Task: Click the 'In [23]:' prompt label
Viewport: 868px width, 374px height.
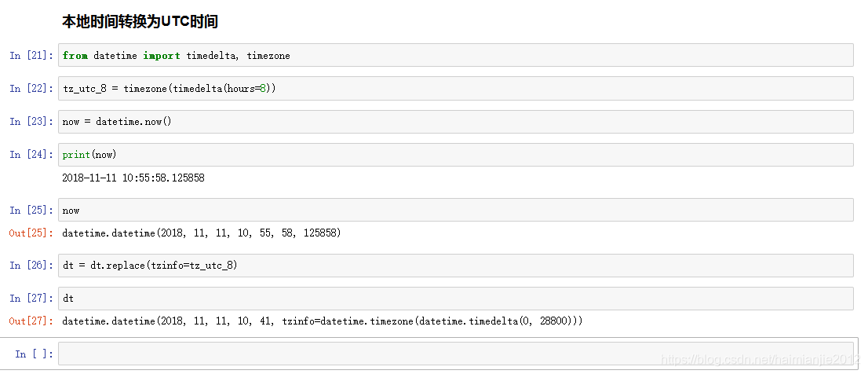Action: (x=31, y=121)
